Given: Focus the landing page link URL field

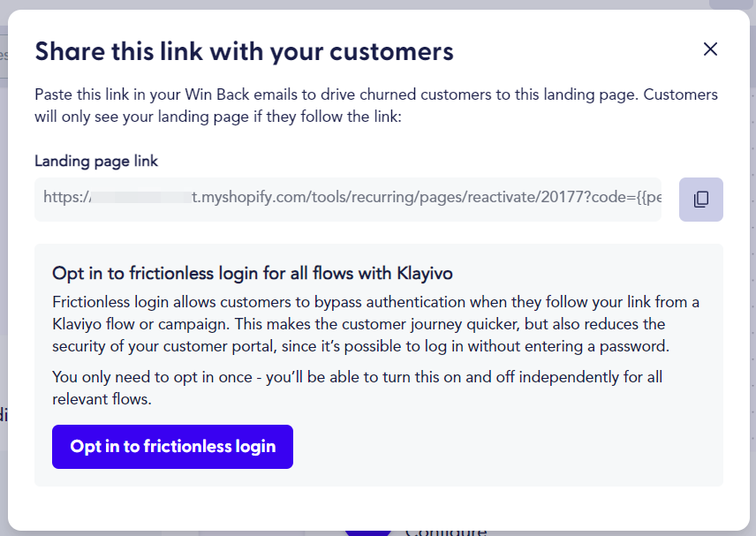Looking at the screenshot, I should click(348, 200).
